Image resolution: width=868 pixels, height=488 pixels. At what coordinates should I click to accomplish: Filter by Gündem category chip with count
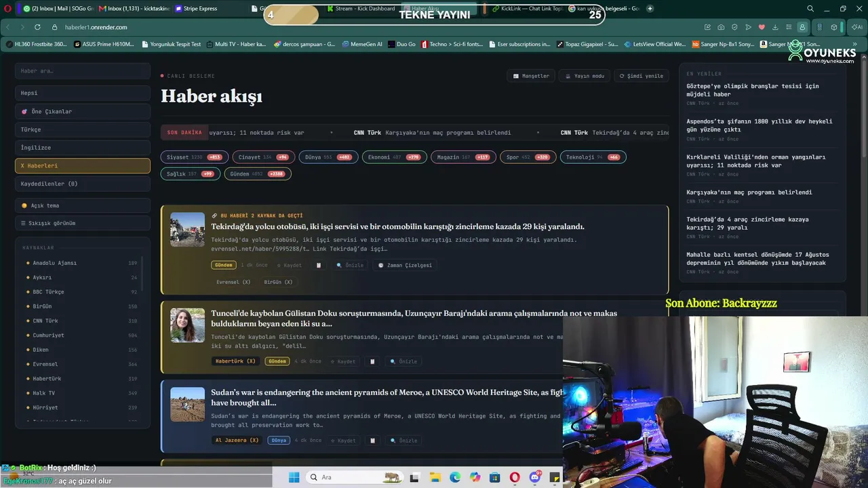[x=258, y=174]
